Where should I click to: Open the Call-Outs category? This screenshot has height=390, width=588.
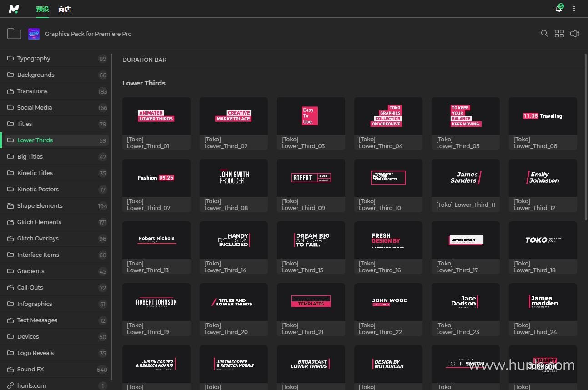pos(55,287)
